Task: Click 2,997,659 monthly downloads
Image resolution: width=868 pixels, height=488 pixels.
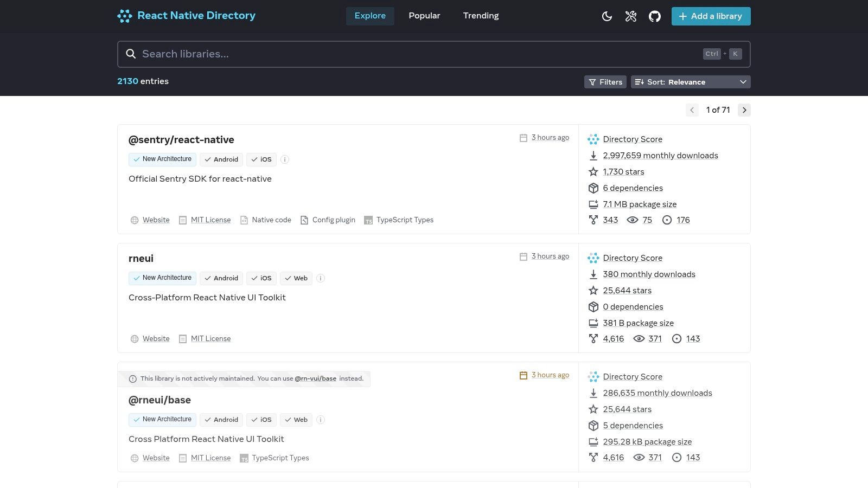Action: click(x=660, y=156)
